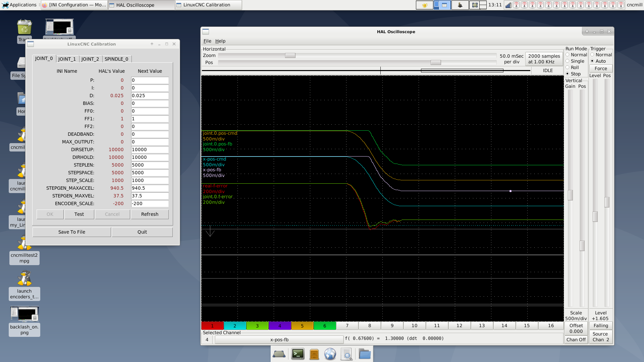
Task: Click the vertical Gain slider handle
Action: (x=570, y=195)
